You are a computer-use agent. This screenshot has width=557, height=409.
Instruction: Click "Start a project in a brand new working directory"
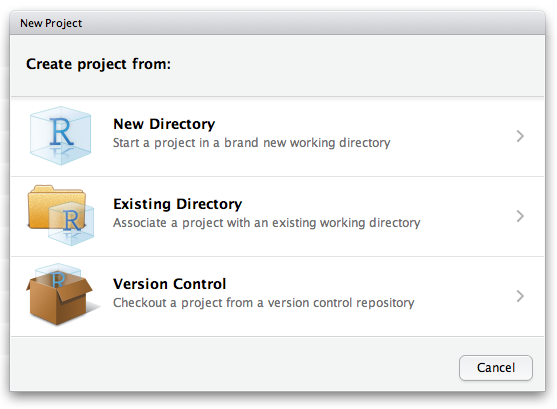pyautogui.click(x=252, y=143)
